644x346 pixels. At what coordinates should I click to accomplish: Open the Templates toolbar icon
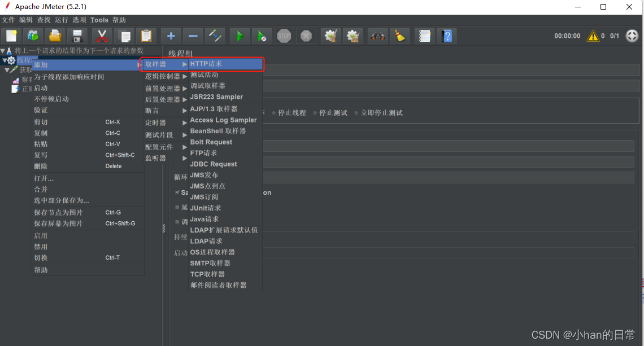point(33,36)
